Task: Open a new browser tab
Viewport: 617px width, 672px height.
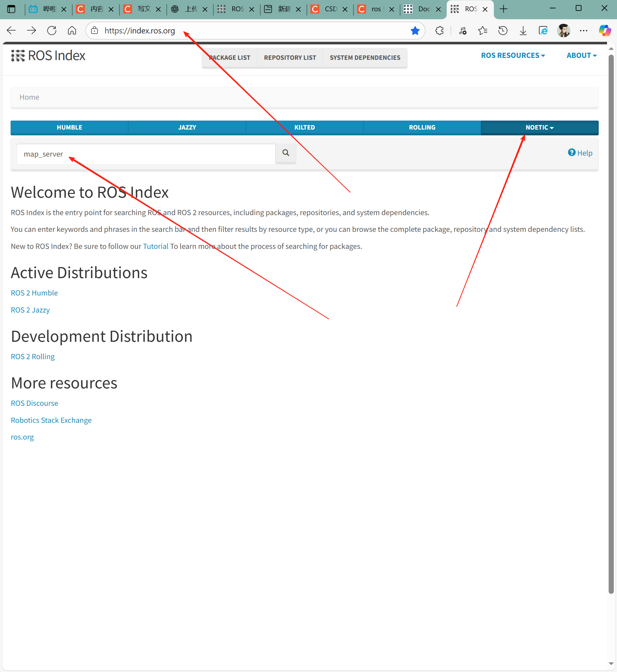Action: [504, 9]
